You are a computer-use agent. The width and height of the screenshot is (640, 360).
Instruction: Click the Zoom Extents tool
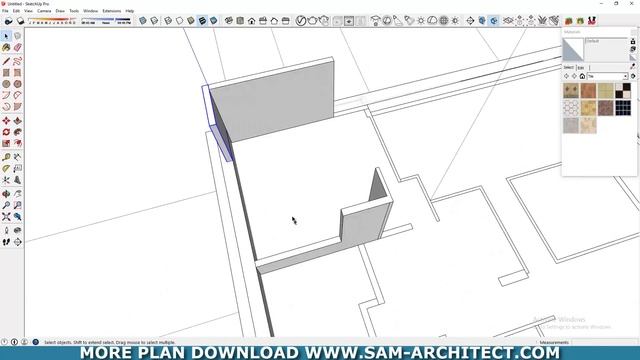coord(6,217)
